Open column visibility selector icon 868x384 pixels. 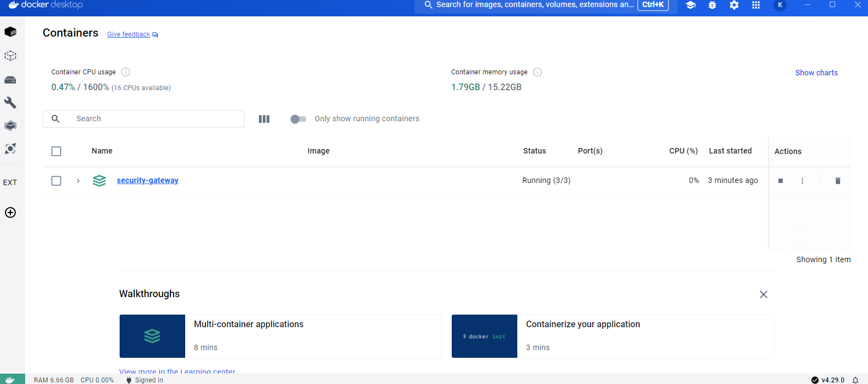click(x=264, y=119)
